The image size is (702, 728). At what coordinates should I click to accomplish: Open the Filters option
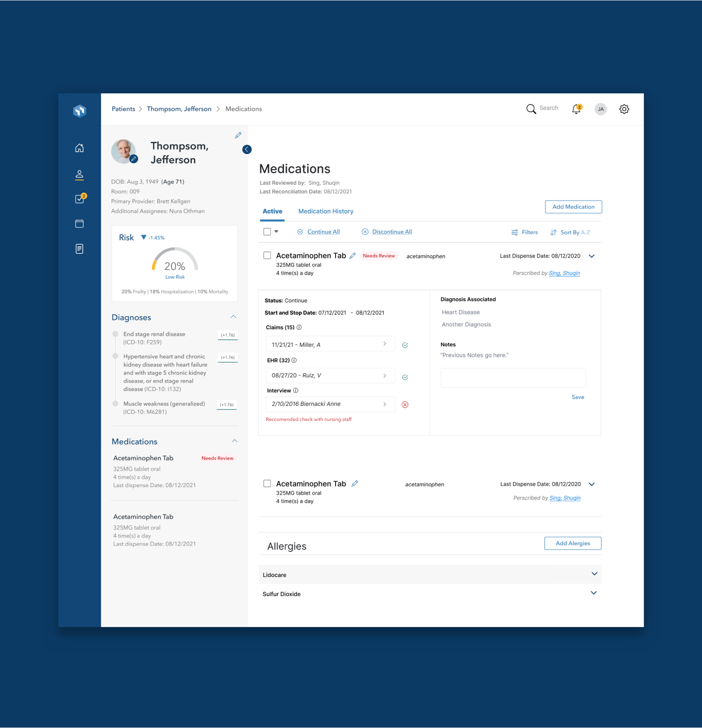point(529,232)
